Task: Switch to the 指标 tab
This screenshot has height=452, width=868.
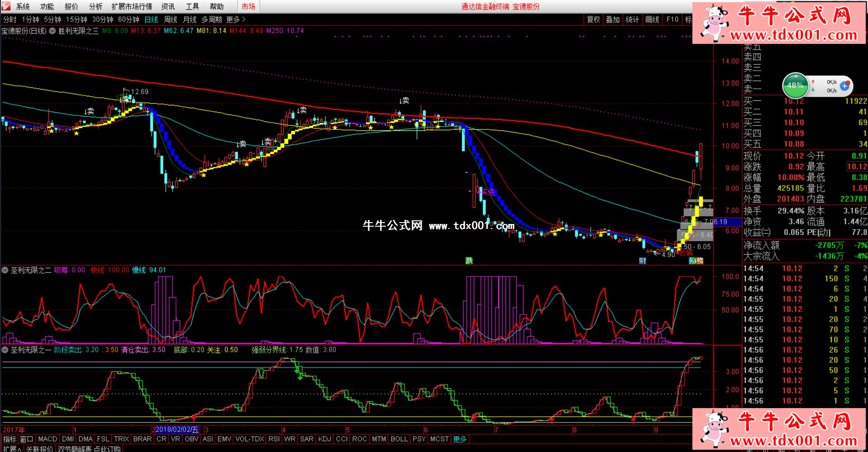Action: (x=10, y=439)
